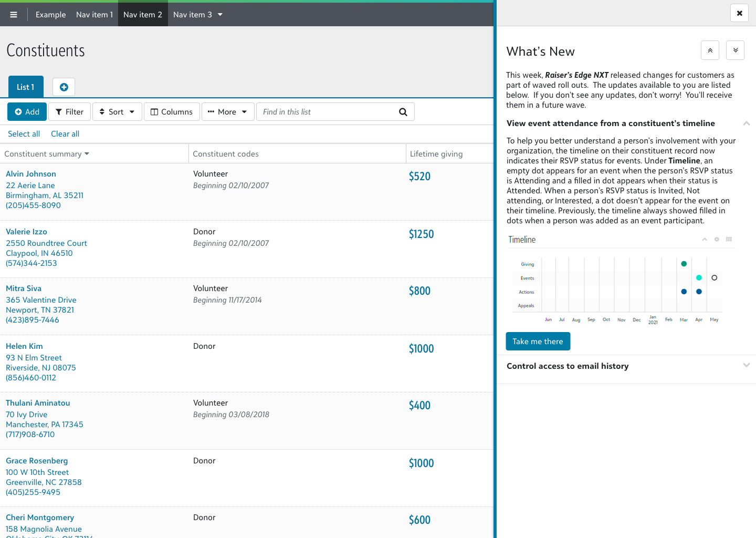Open Alvin Johnson's record
Viewport: 756px width, 538px height.
pyautogui.click(x=31, y=174)
